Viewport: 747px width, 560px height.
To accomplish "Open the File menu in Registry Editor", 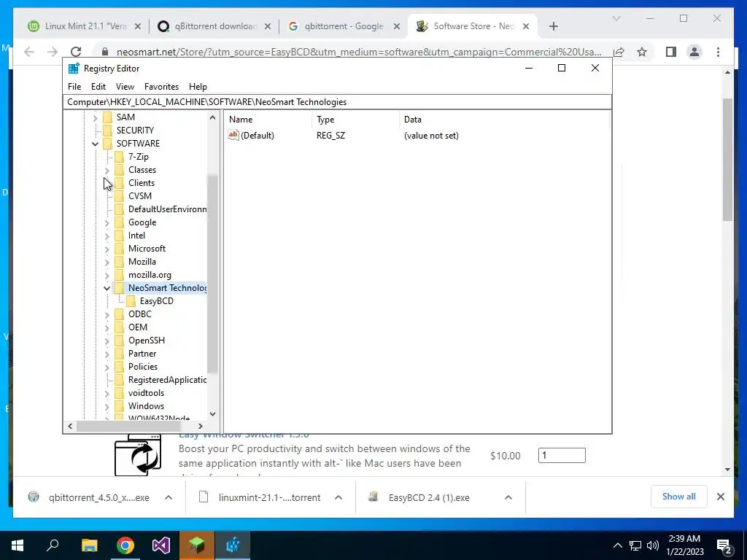I will click(74, 87).
